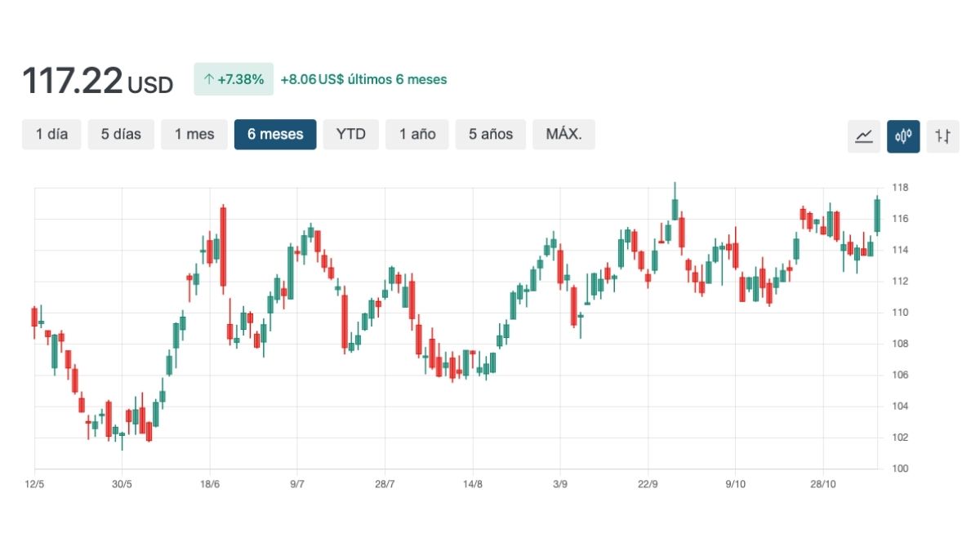Click the 12/5 date label on x-axis

34,484
